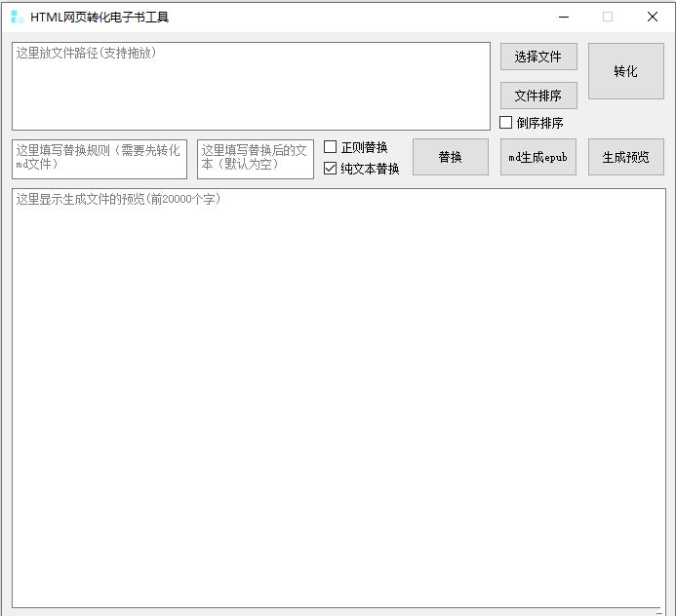The image size is (676, 616).
Task: Uncheck the 纯文本替换 checkbox
Action: (331, 169)
